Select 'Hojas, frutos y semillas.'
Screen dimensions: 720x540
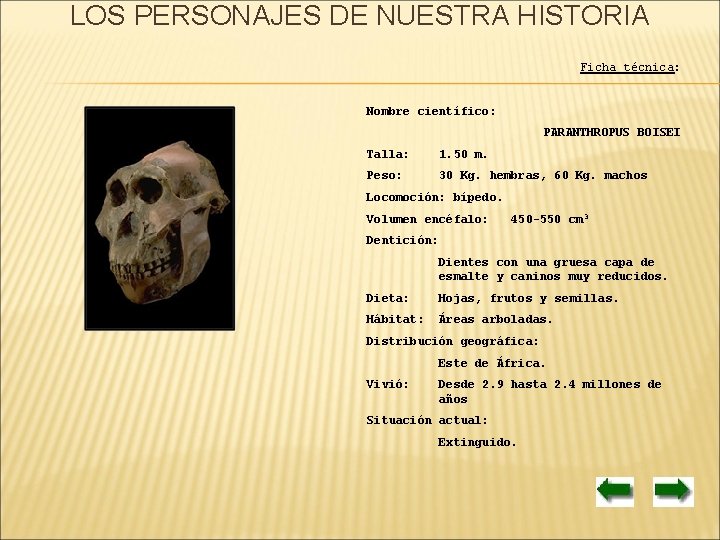click(528, 298)
